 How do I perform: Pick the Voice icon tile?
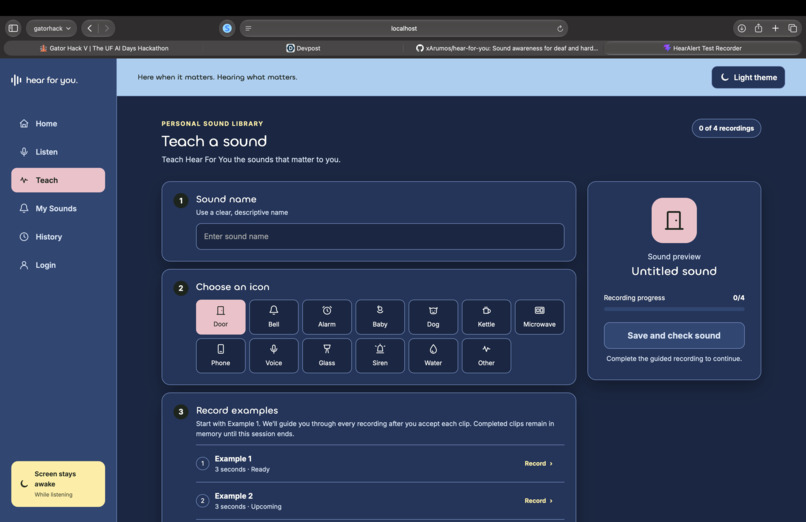[x=273, y=356]
